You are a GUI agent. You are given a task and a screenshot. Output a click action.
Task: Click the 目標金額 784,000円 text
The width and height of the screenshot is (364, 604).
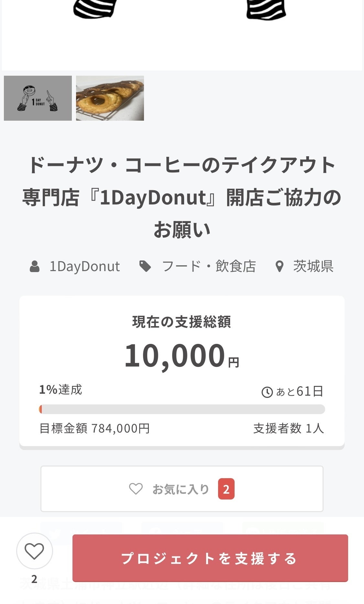94,428
